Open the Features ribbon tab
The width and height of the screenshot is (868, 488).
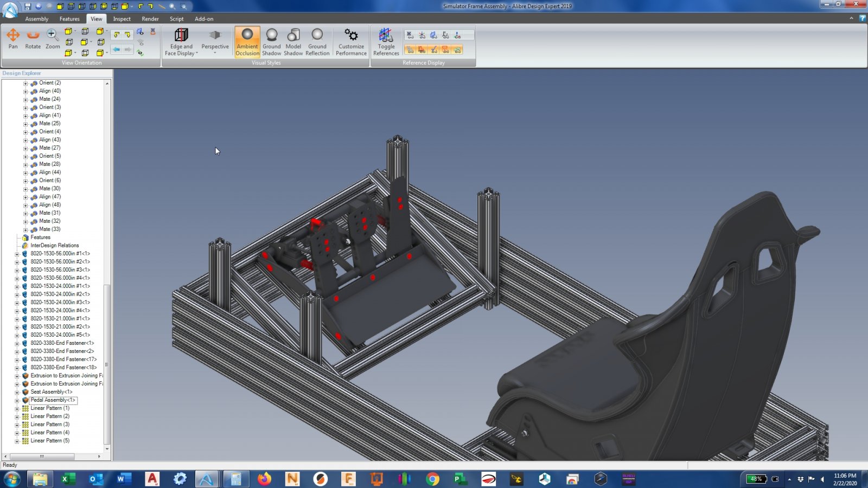tap(69, 19)
